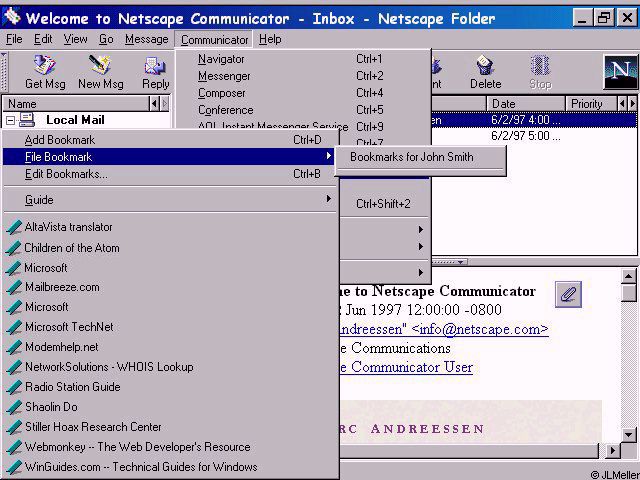Click the Local Mail computer icon

click(x=27, y=120)
